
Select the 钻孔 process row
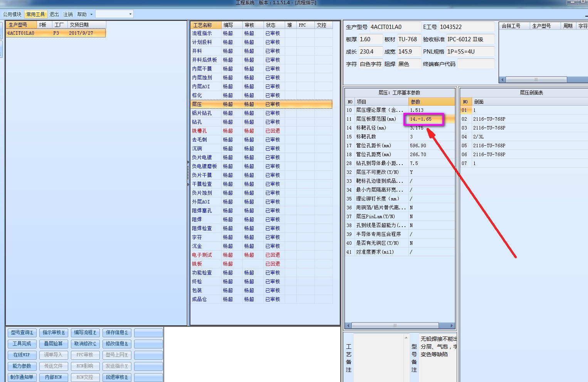coord(261,122)
